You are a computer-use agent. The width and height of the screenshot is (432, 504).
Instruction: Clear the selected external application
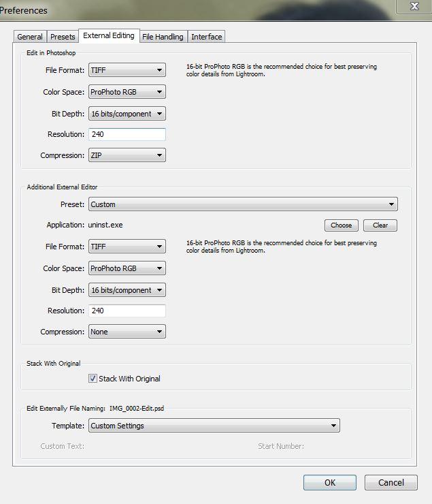click(380, 225)
